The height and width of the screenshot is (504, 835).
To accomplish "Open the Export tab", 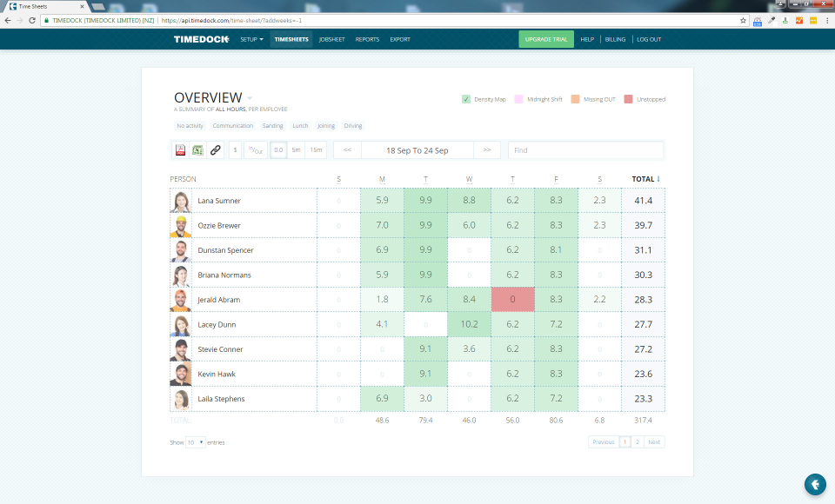I will coord(400,39).
